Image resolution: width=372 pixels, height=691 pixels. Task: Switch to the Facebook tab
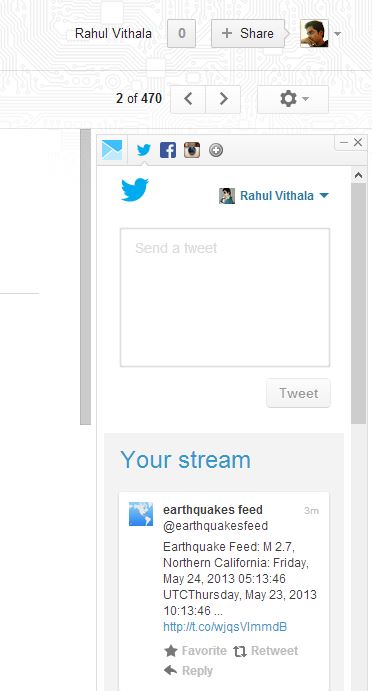point(167,150)
